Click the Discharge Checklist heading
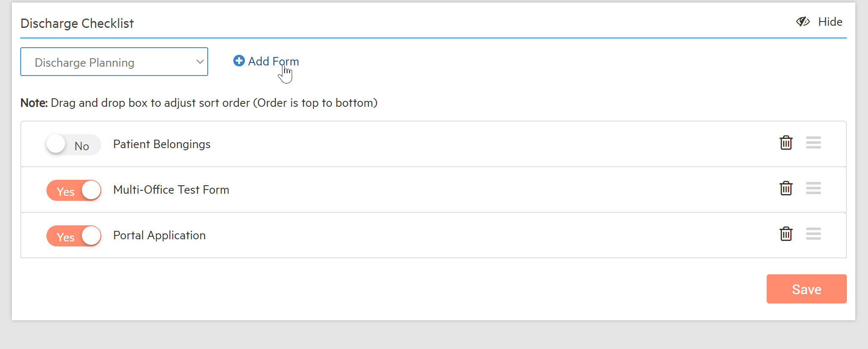 point(77,24)
